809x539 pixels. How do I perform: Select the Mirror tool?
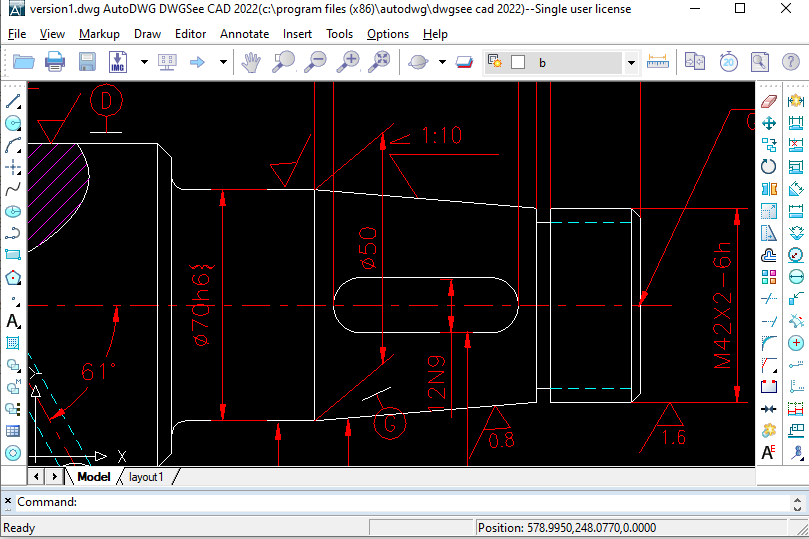[769, 189]
